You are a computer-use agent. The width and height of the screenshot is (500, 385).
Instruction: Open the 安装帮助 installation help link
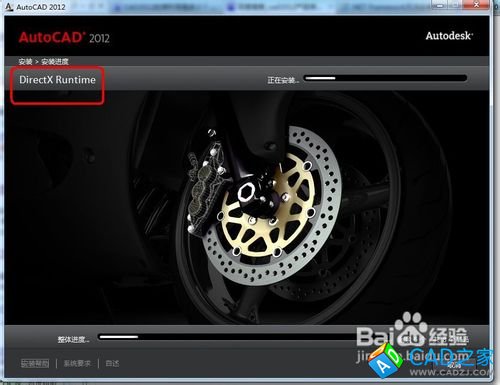35,363
